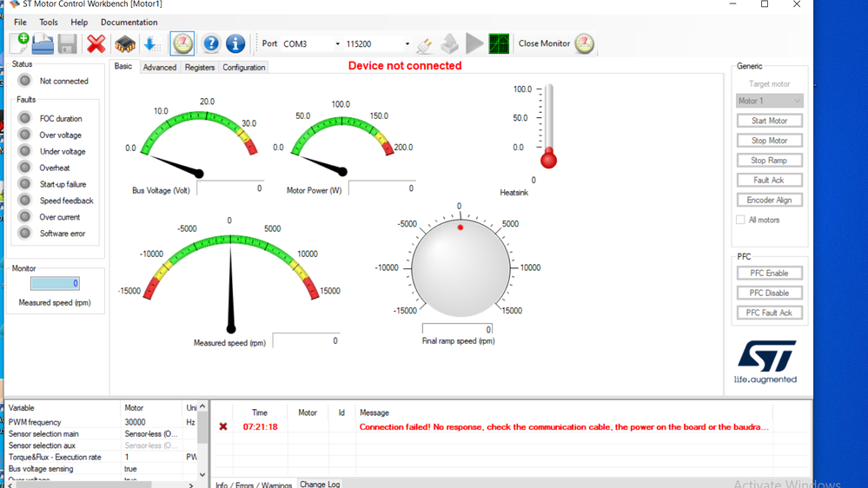
Task: Click the Stop Ramp button
Action: (x=769, y=161)
